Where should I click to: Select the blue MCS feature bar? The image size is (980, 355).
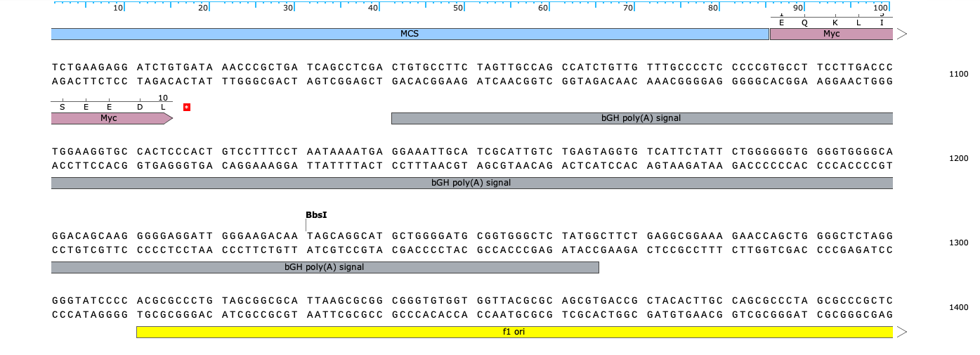[x=410, y=34]
